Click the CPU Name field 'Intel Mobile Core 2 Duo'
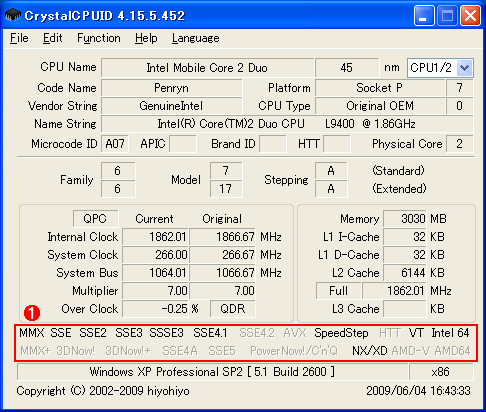 pyautogui.click(x=207, y=68)
